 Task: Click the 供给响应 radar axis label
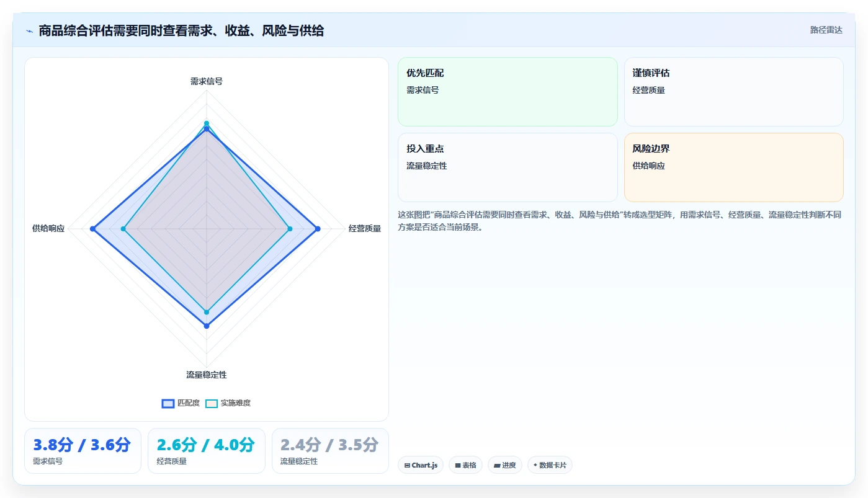[48, 229]
